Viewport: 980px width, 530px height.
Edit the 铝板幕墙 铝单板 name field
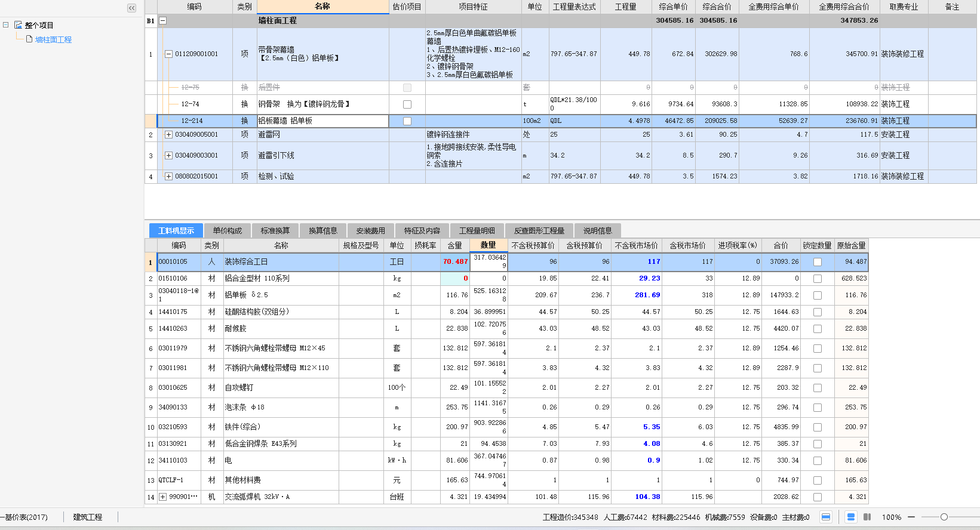tap(322, 121)
